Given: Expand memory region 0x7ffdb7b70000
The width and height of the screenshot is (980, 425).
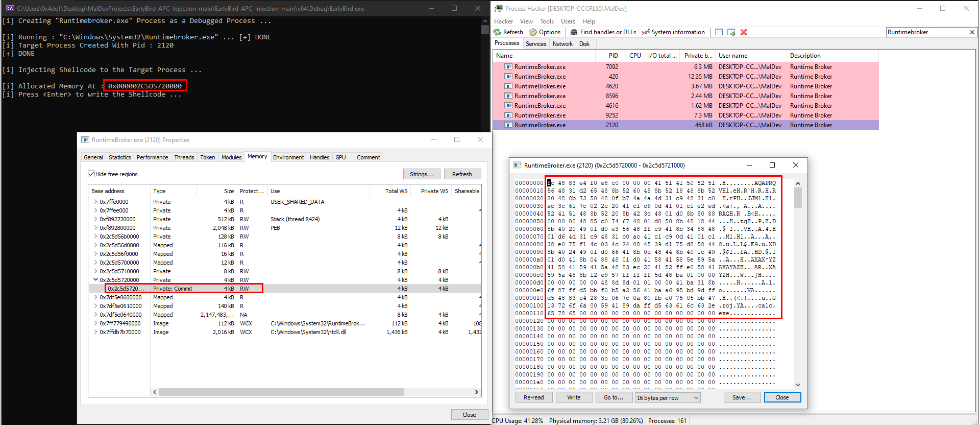Looking at the screenshot, I should (95, 332).
